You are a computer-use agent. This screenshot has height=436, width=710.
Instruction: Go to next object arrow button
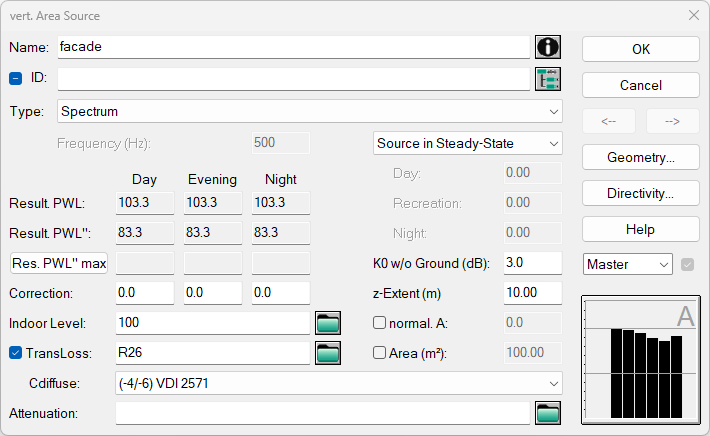[672, 121]
